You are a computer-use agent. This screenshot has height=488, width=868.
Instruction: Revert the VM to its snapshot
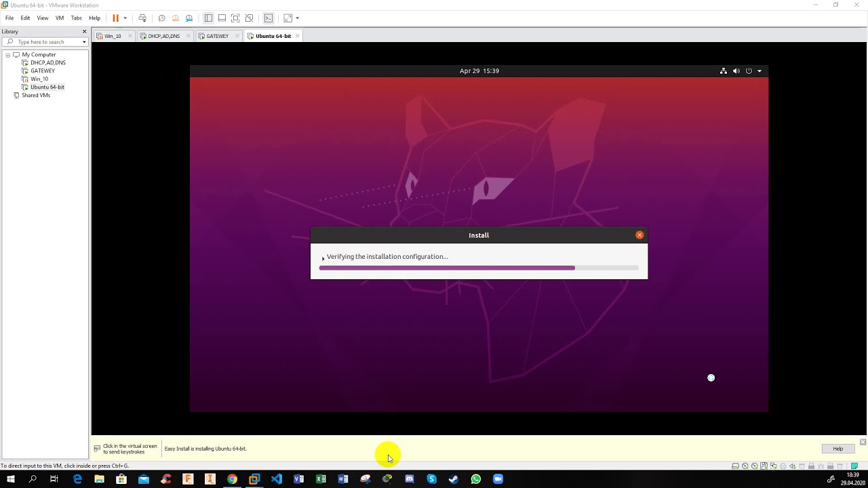[175, 18]
